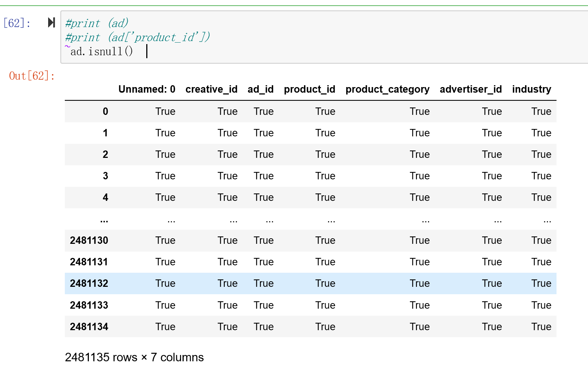The height and width of the screenshot is (365, 588).
Task: Select row index 2481131
Action: coord(89,262)
